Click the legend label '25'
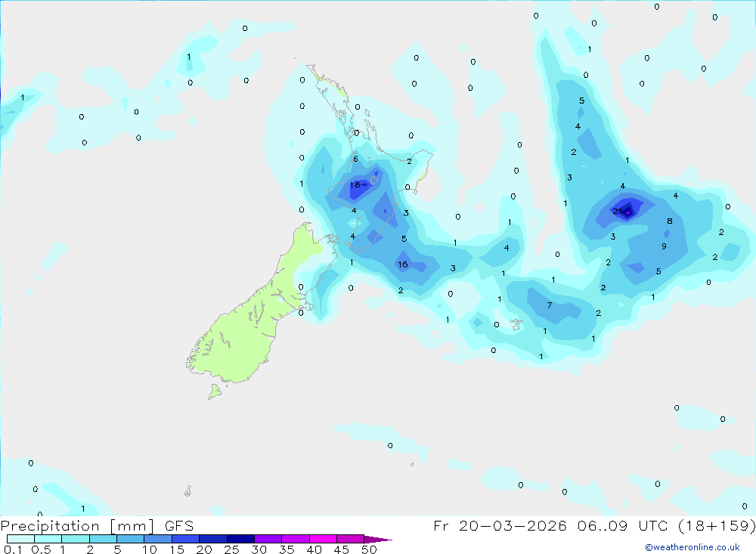The image size is (756, 554). pos(231,549)
